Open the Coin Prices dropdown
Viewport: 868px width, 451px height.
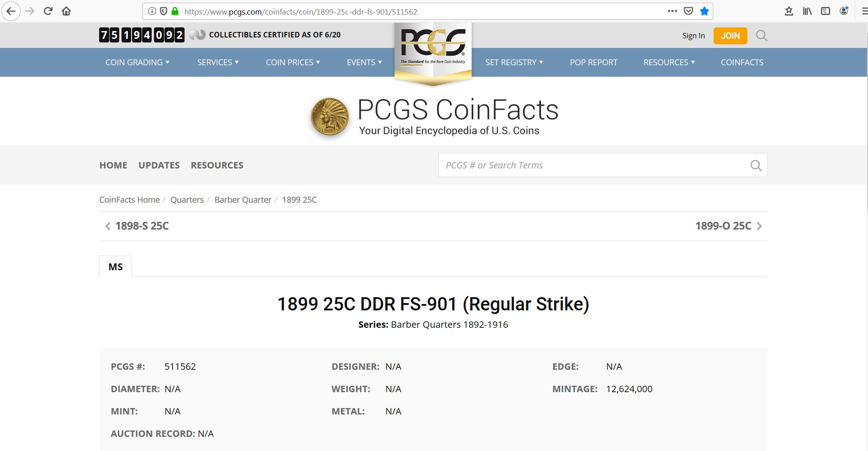[293, 62]
